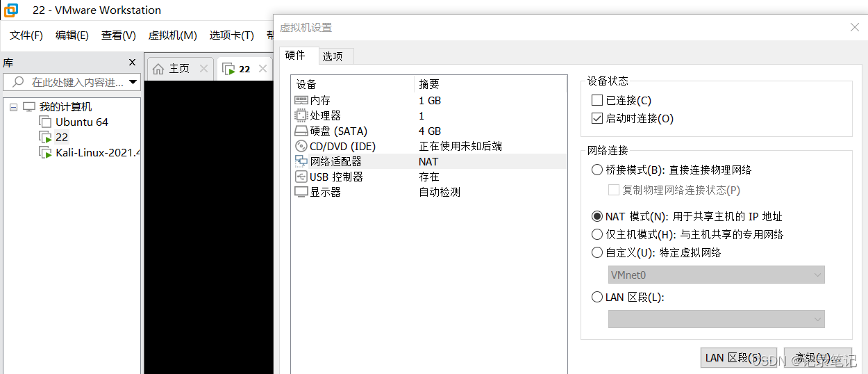
Task: Toggle the 已连接(C) checkbox
Action: click(x=596, y=101)
